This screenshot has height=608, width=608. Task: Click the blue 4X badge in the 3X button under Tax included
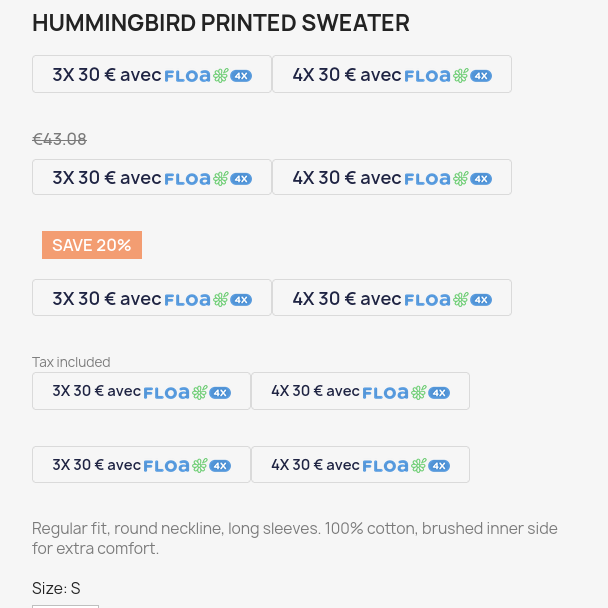click(220, 393)
